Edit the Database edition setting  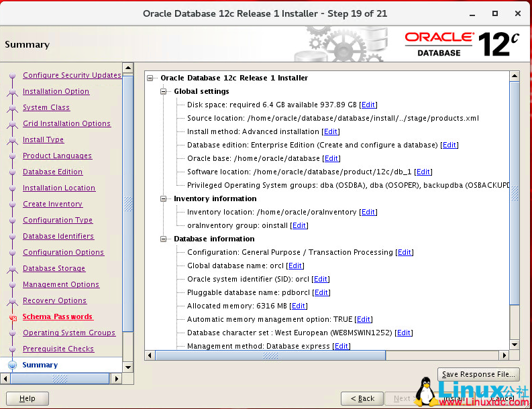[x=449, y=145]
